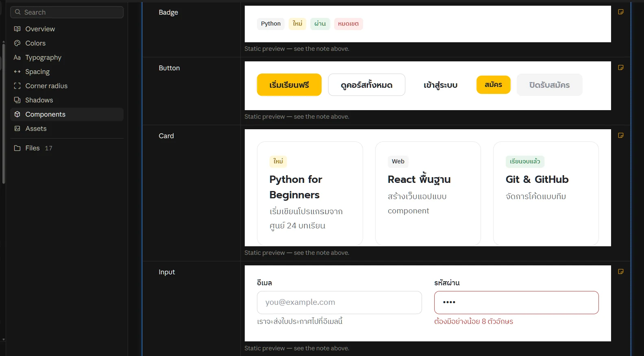The height and width of the screenshot is (356, 644).
Task: Click the Static preview note under Card preview
Action: [x=297, y=253]
